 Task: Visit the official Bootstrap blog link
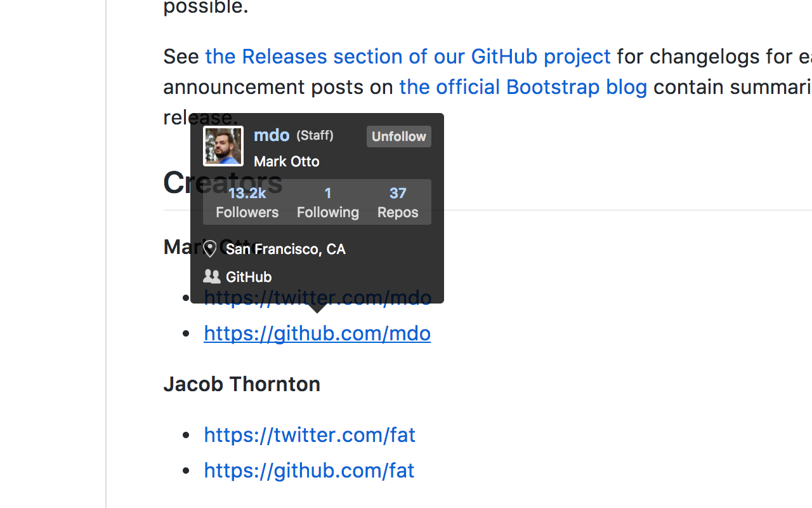tap(523, 86)
